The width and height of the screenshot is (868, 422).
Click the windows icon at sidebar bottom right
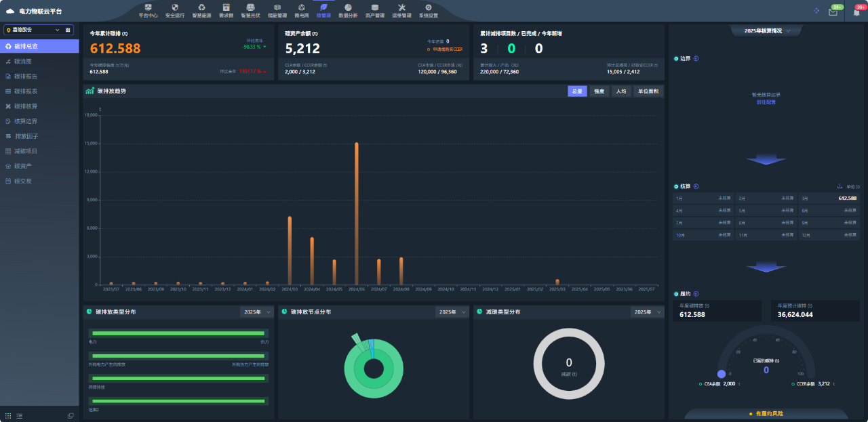[x=71, y=415]
